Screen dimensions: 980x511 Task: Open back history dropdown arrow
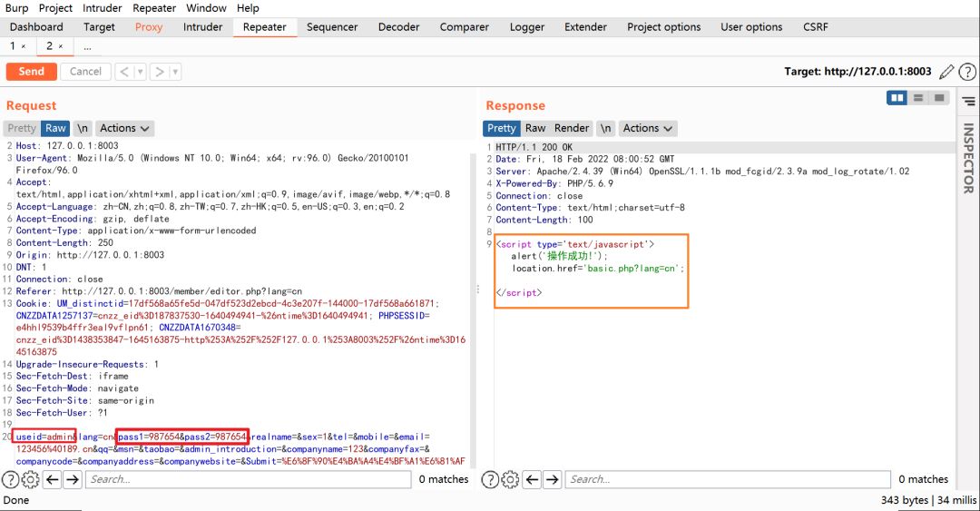(140, 72)
